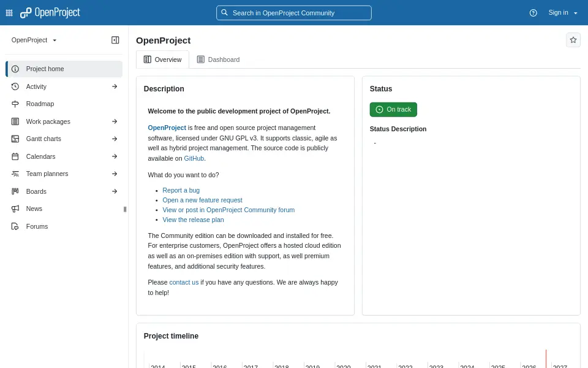The height and width of the screenshot is (368, 588).
Task: Click the Work packages list icon
Action: click(15, 121)
